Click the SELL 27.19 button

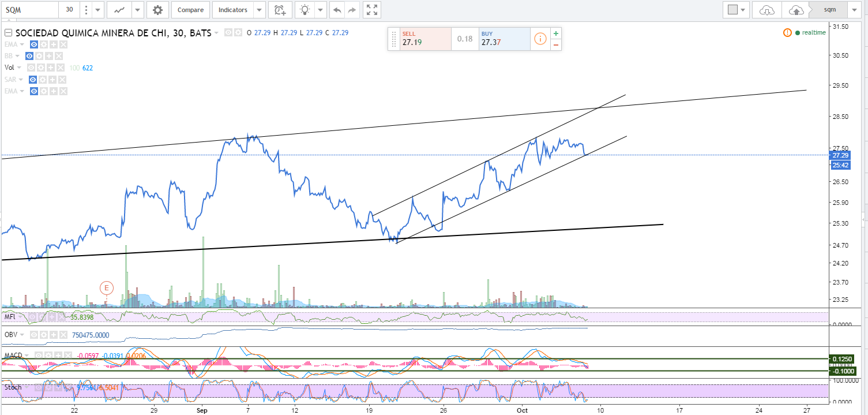426,39
